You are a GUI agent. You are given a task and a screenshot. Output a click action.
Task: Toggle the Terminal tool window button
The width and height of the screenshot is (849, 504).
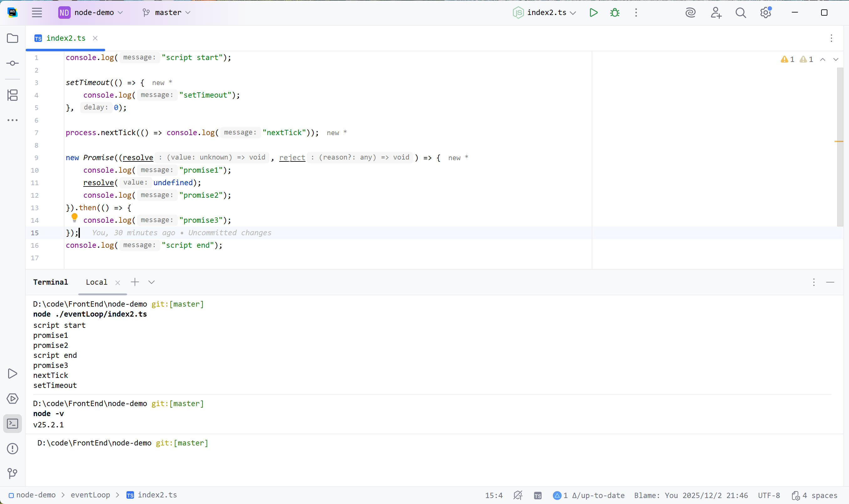pos(13,424)
